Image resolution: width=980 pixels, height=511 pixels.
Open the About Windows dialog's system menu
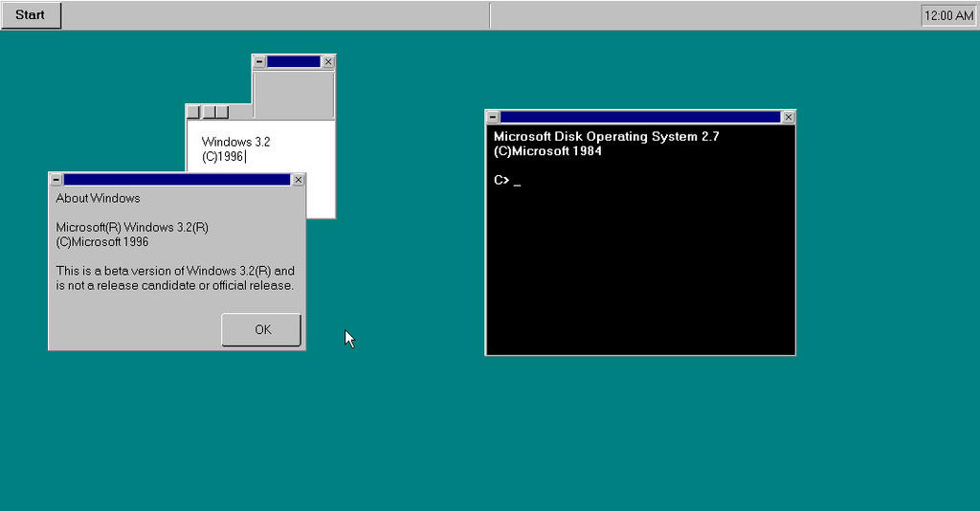coord(56,180)
